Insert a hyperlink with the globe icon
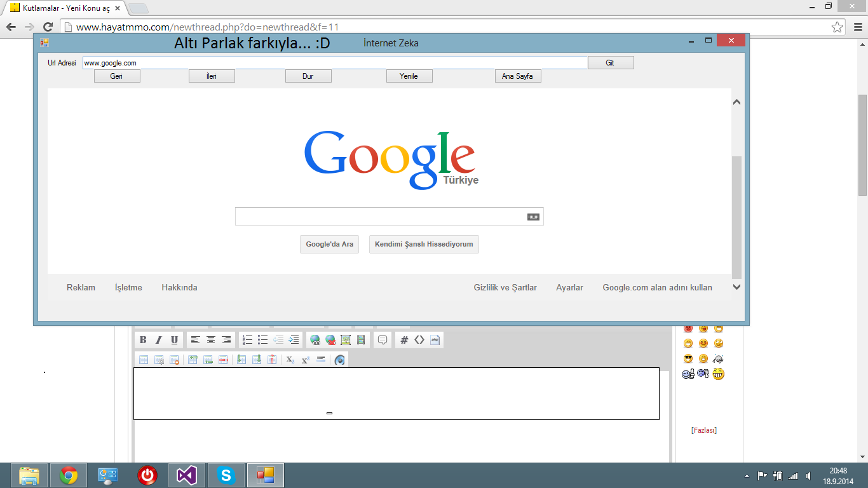This screenshot has height=488, width=868. 315,340
